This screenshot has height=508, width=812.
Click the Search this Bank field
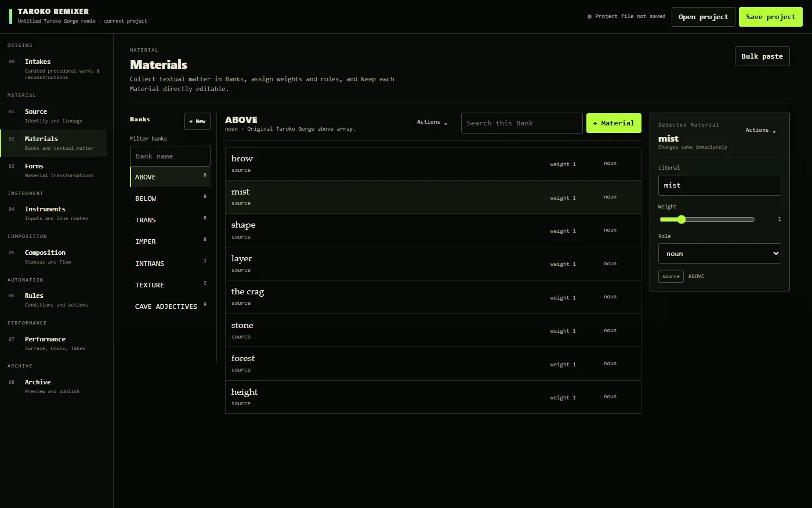(521, 123)
